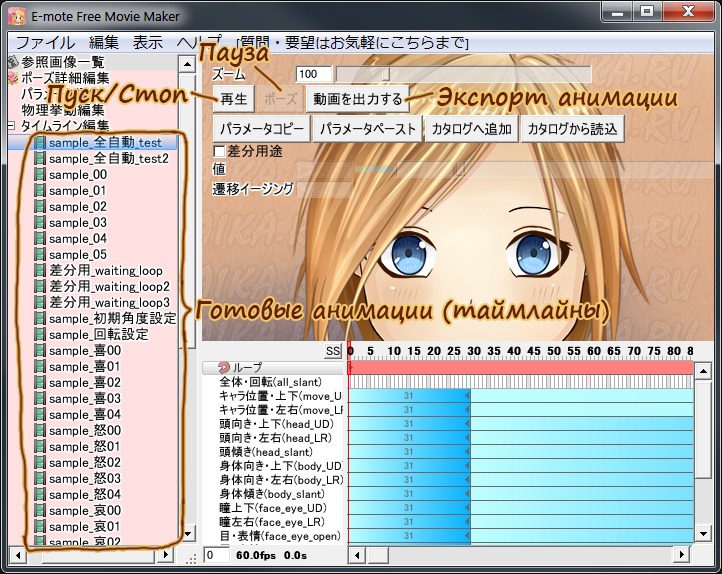Open the 質問・要望 feedback menu item
The width and height of the screenshot is (722, 574).
coord(353,43)
